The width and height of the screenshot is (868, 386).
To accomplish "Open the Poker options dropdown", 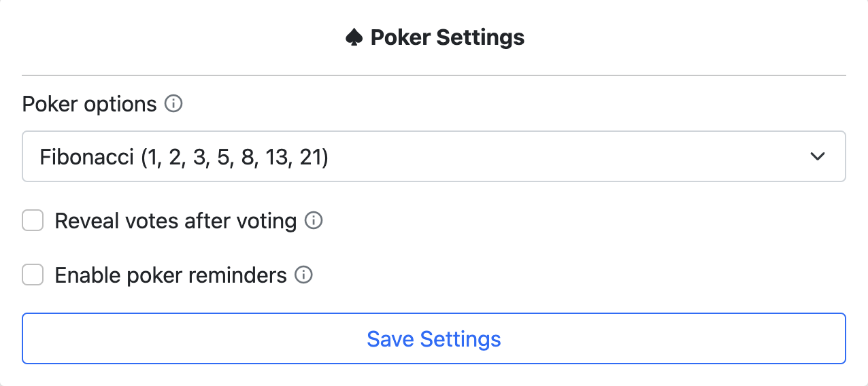I will pos(433,157).
